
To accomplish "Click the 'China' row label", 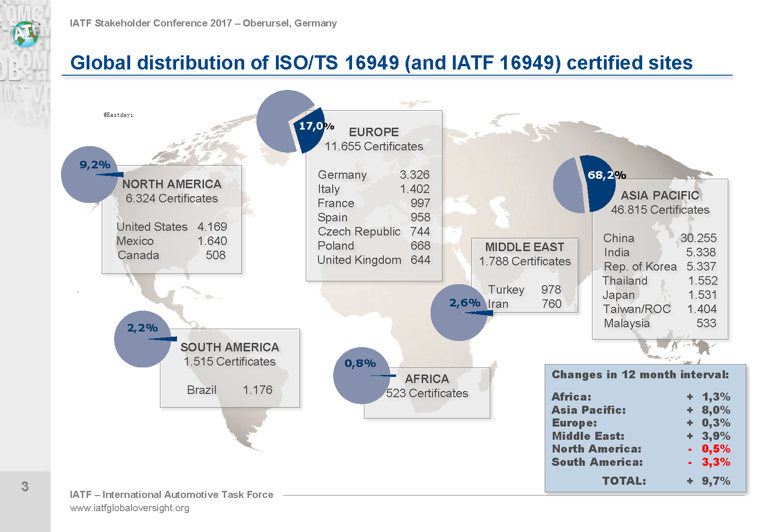I will click(619, 238).
